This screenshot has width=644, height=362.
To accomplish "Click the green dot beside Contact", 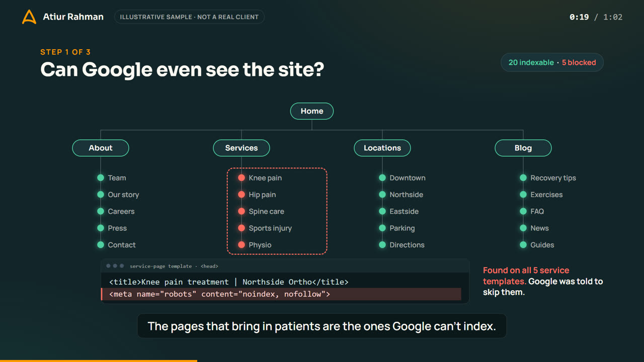I will (x=101, y=245).
